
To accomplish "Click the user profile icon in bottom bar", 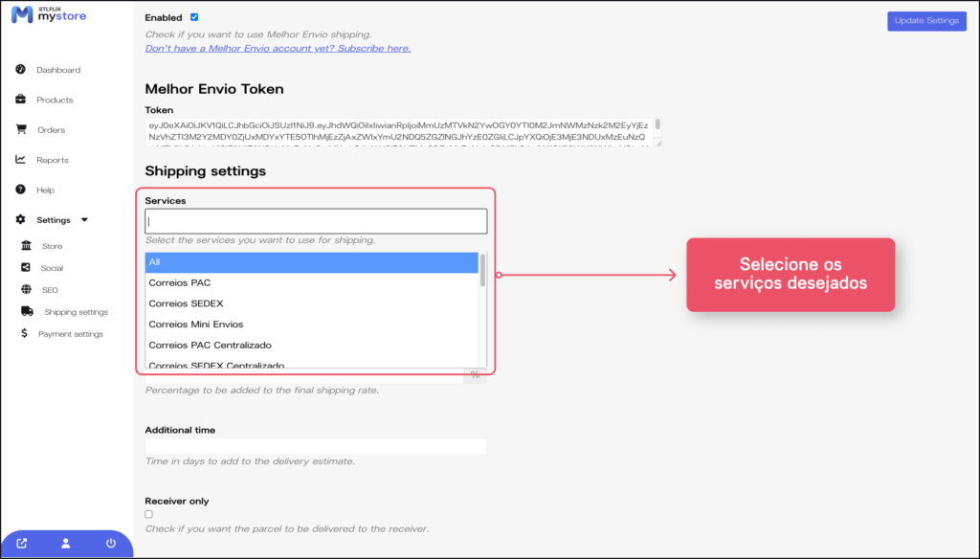I will pos(66,544).
